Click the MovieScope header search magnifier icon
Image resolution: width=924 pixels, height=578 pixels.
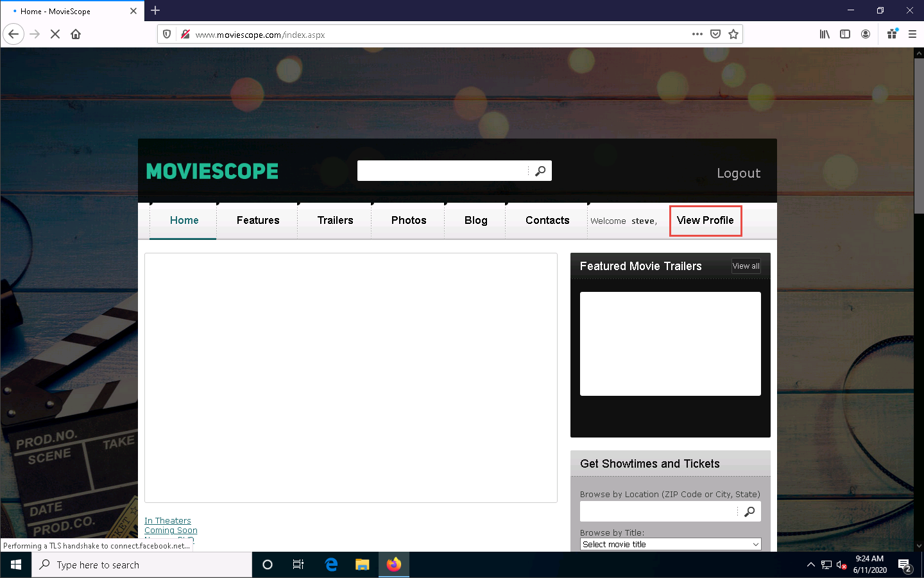coord(540,171)
